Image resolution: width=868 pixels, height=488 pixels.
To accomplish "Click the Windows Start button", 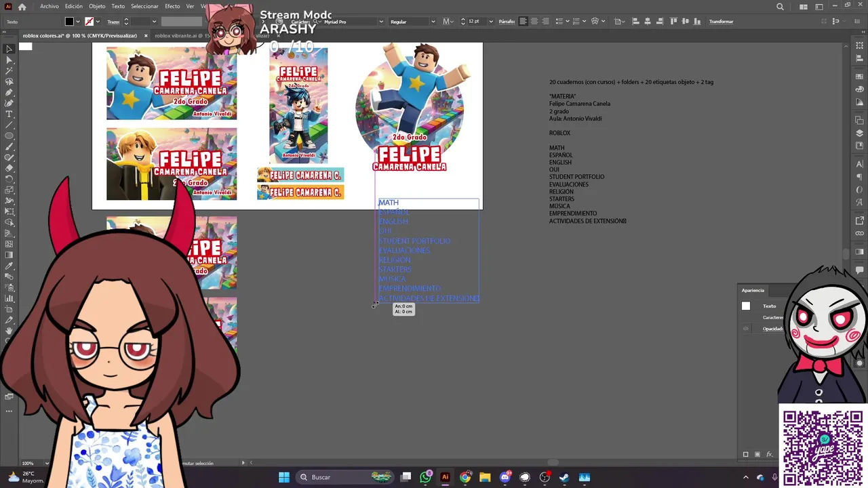I will click(x=284, y=477).
